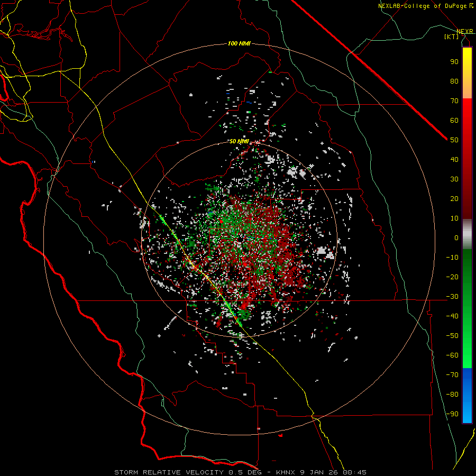This screenshot has width=476, height=476.
Task: Click the -90 knot scale label
Action: coord(452,414)
